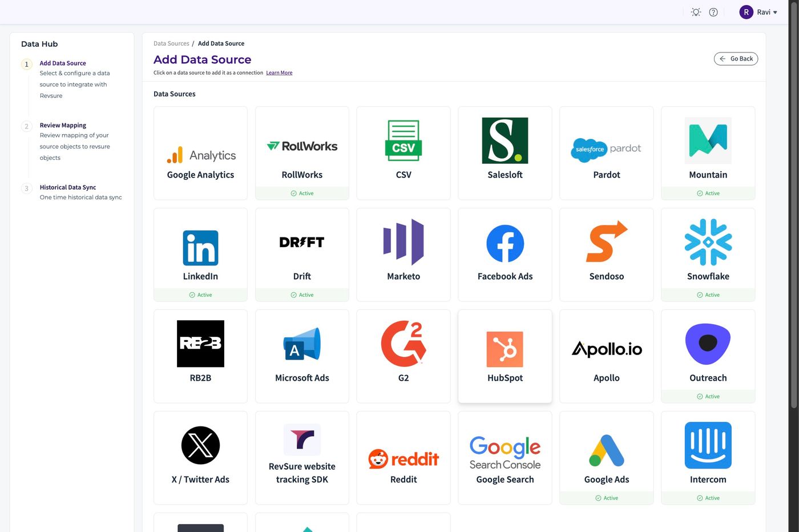
Task: Click the Active status under Drift
Action: [x=302, y=295]
